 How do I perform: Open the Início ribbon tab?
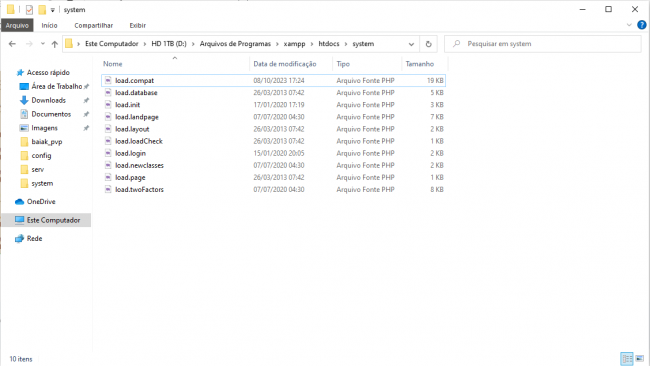(49, 25)
